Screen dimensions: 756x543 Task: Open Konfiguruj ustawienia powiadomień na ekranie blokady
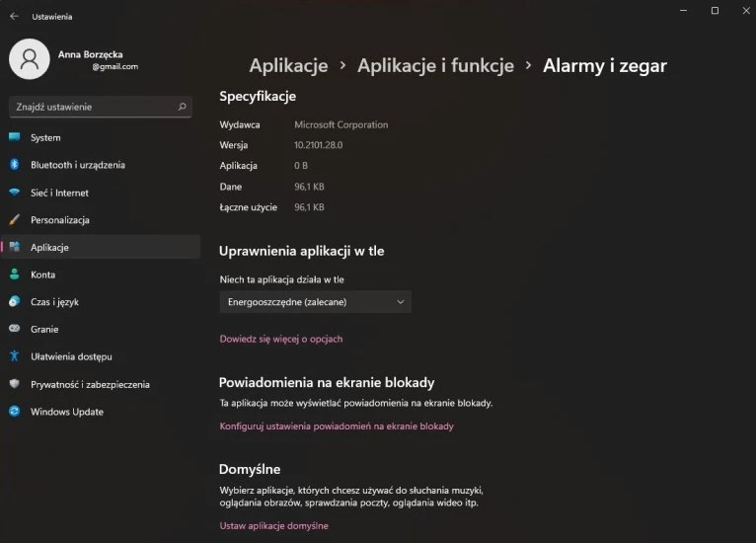(337, 427)
